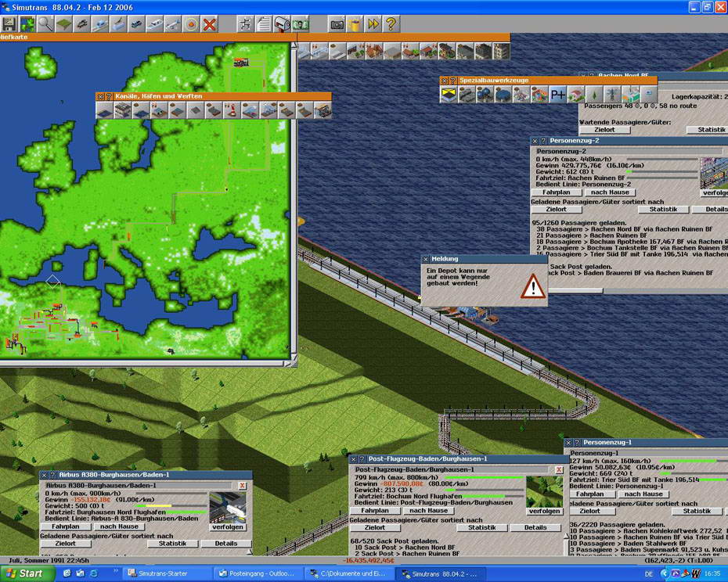Enable verfolgen for Post-Flugzeug-Baden/Burghausen-1
The image size is (728, 582).
pos(544,511)
